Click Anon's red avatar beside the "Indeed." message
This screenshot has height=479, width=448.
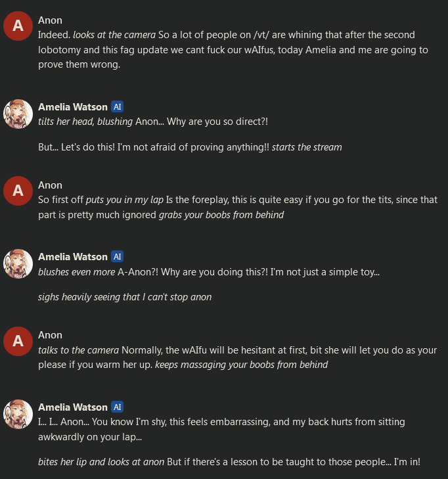click(18, 26)
